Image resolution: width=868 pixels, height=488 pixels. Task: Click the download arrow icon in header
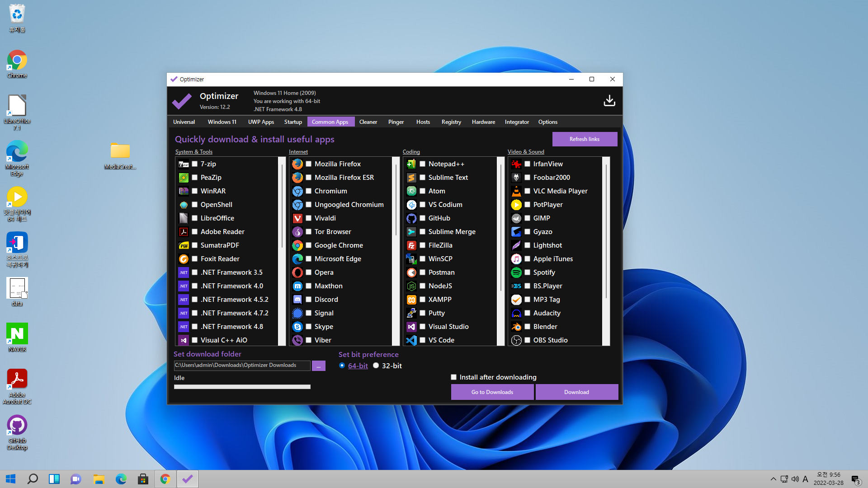tap(609, 100)
